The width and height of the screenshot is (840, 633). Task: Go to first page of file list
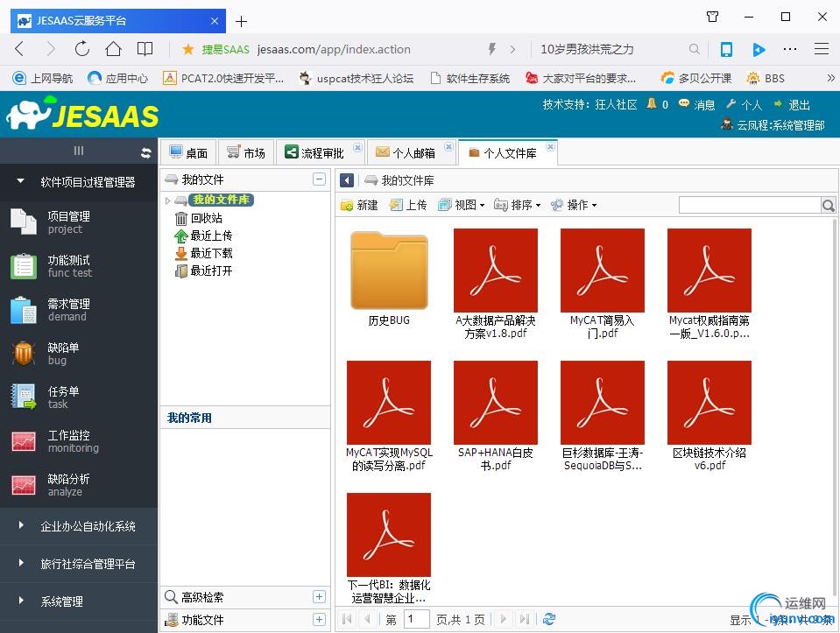point(347,619)
